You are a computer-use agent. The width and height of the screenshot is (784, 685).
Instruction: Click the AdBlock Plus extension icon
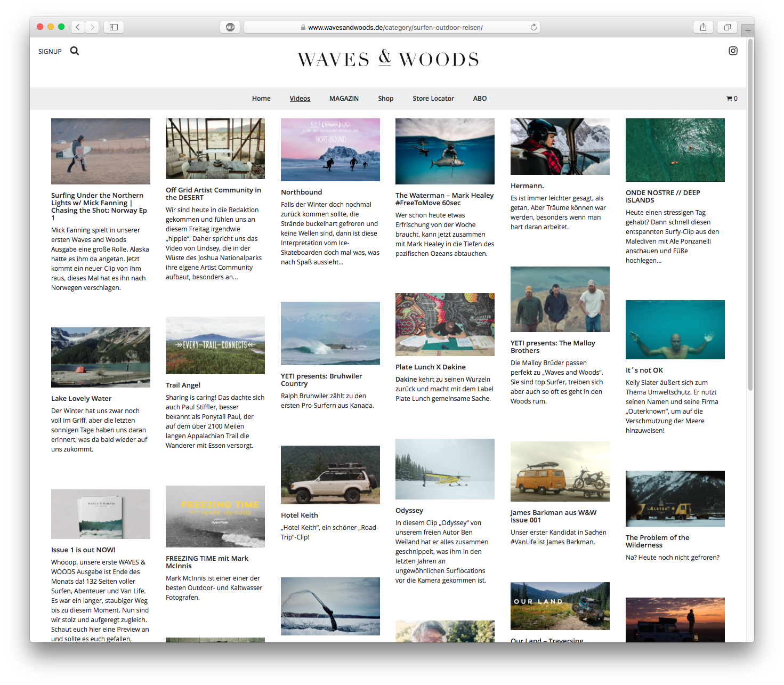click(x=230, y=27)
